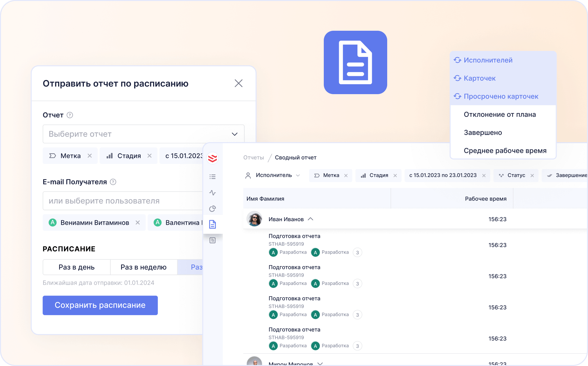
Task: Click Ближайшая дата отправки: 01.01.2024 text
Action: [x=98, y=283]
